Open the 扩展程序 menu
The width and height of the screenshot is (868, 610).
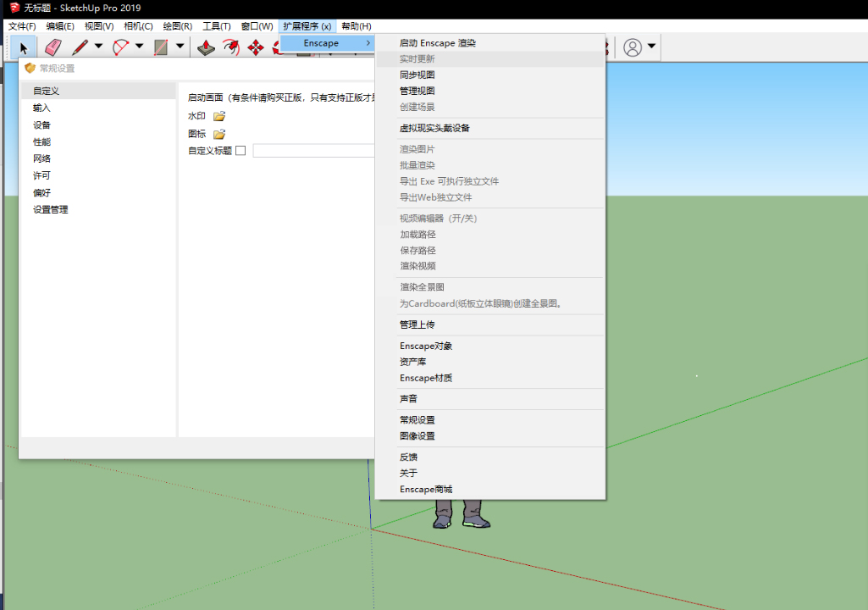tap(307, 26)
